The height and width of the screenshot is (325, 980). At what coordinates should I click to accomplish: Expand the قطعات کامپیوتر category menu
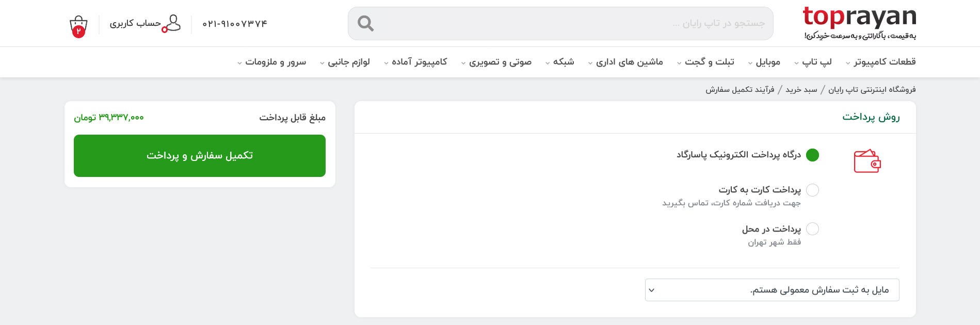[881, 62]
